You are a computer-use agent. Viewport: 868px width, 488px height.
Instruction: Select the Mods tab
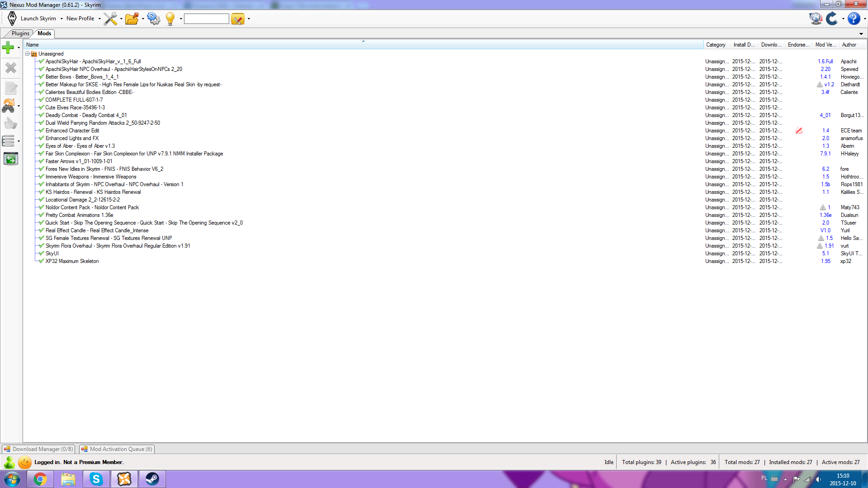click(x=44, y=33)
